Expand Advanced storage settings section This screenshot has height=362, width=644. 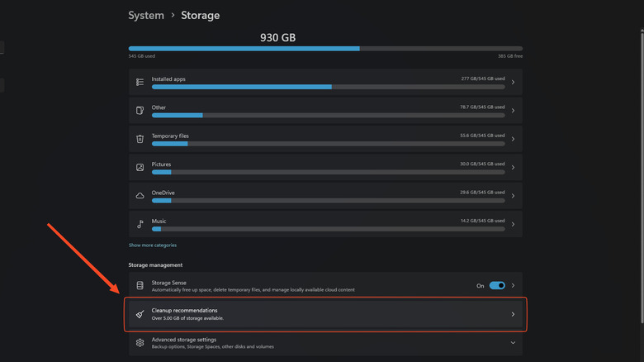[513, 342]
